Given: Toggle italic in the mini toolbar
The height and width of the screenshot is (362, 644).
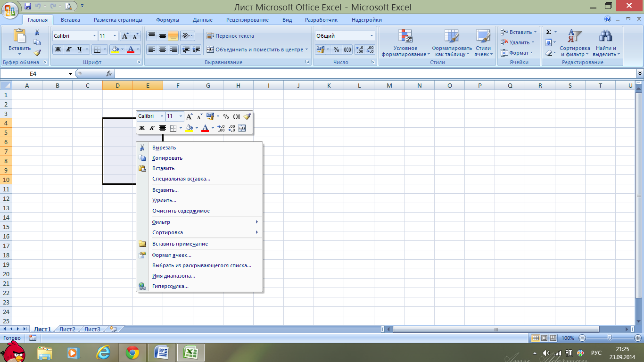Looking at the screenshot, I should tap(152, 128).
